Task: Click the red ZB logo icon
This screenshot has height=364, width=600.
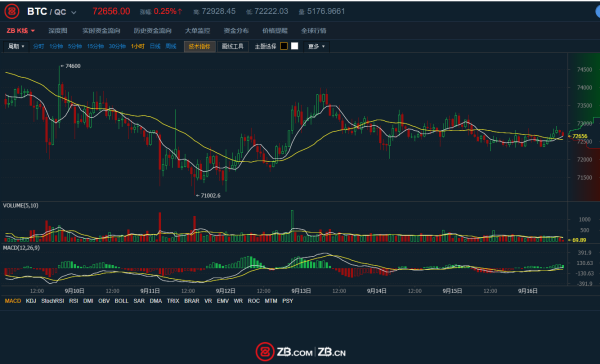Action: pyautogui.click(x=11, y=11)
